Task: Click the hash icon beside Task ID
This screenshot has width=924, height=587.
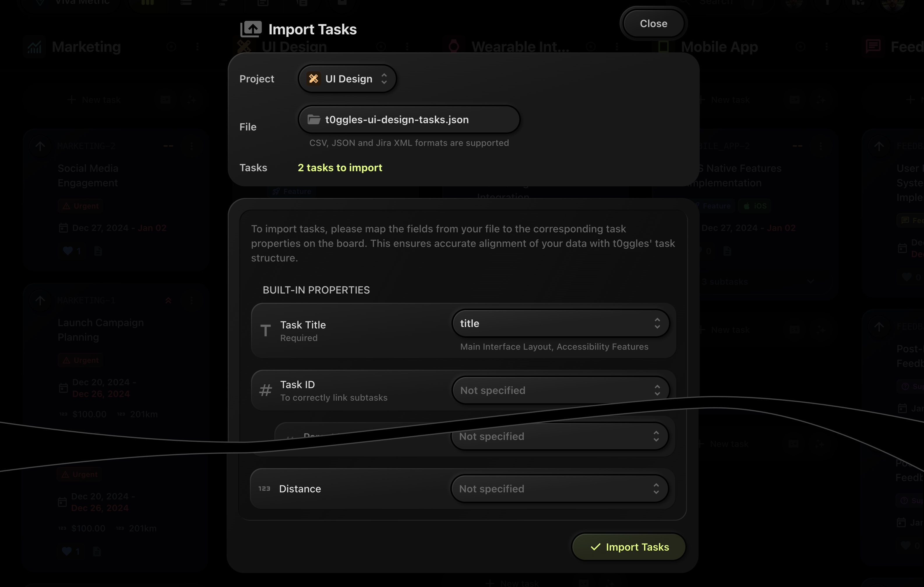Action: [266, 390]
